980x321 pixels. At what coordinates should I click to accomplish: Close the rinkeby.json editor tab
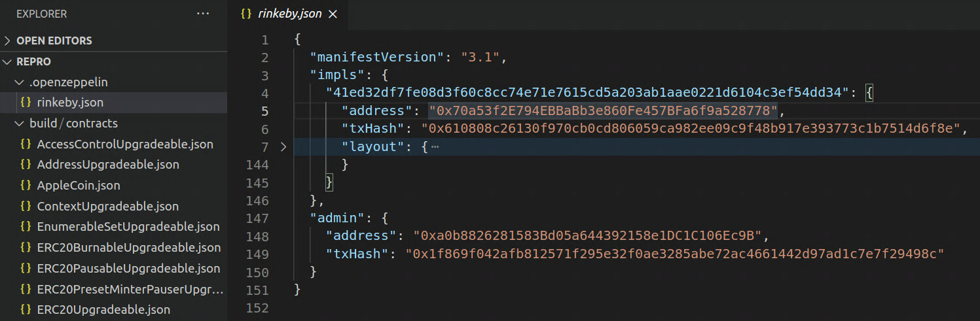(333, 14)
